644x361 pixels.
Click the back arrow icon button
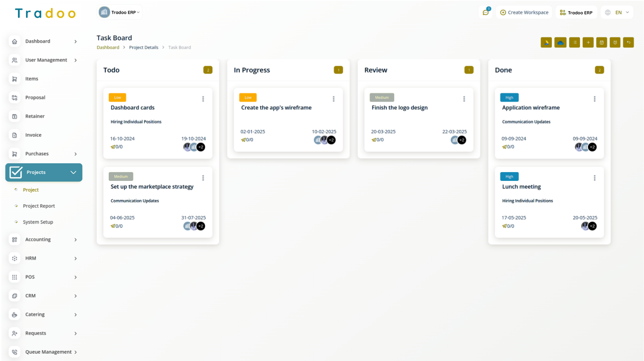[x=628, y=43]
